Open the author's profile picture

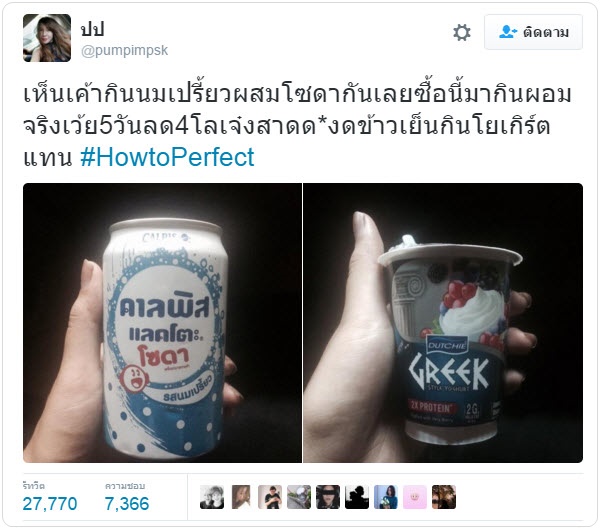coord(47,38)
